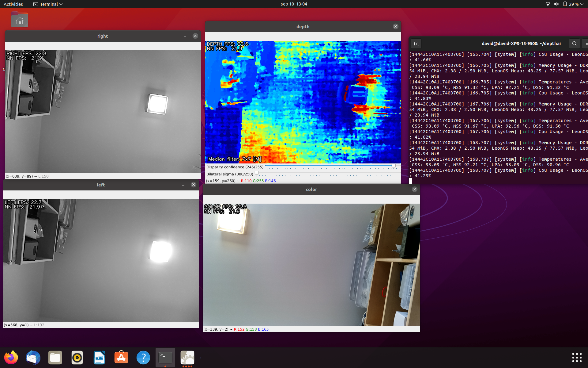Open LibreOffice Writer from the dock
The image size is (588, 368).
[99, 357]
